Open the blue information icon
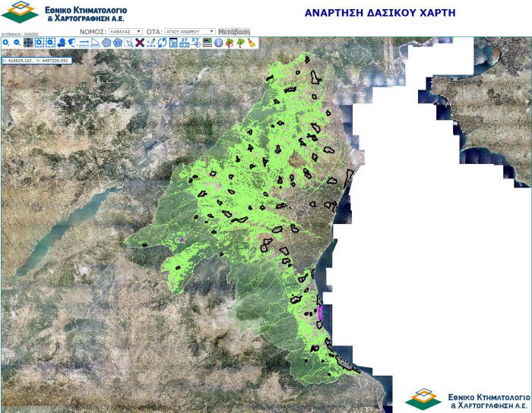Screen dimensions: 532x413 218,43
